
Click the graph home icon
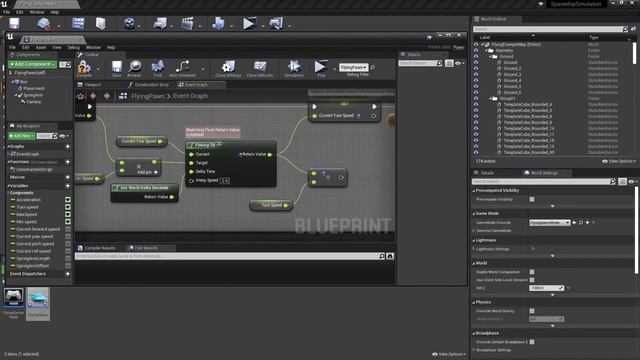click(80, 96)
